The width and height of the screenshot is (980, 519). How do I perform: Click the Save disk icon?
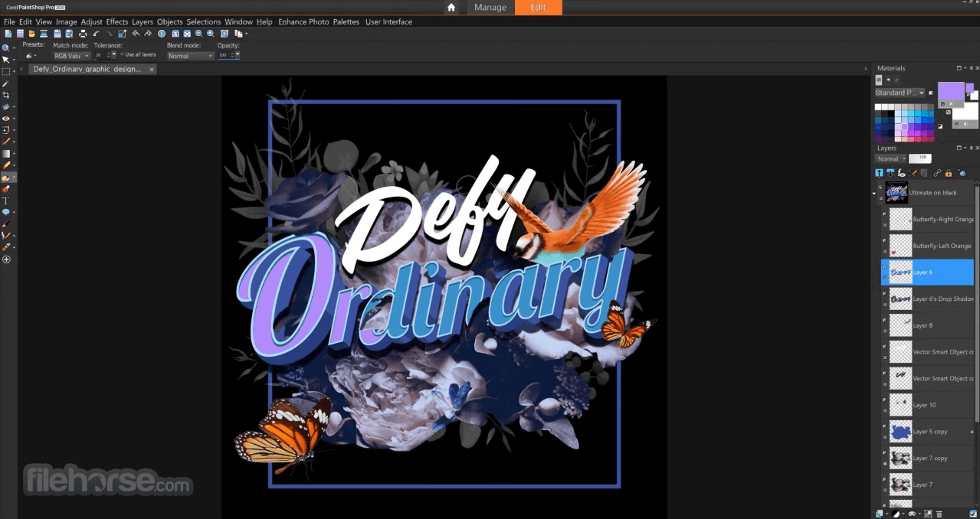57,34
